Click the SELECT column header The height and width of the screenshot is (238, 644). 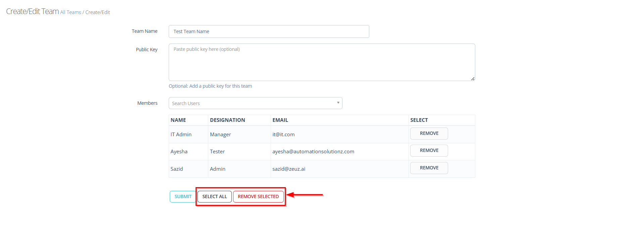pos(419,120)
